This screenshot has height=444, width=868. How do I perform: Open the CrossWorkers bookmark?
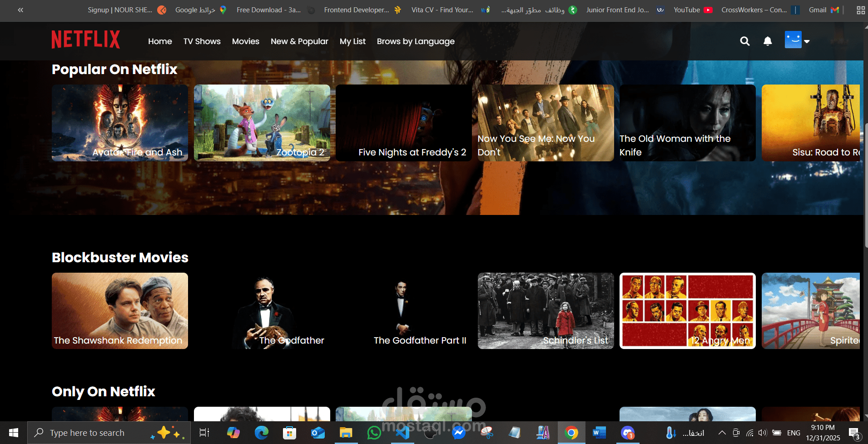tap(760, 10)
